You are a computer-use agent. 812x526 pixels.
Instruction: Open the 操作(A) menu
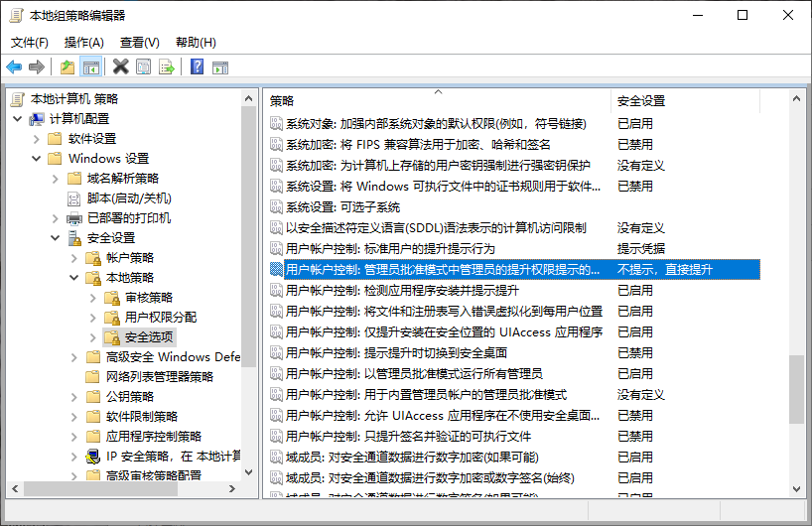(x=83, y=43)
